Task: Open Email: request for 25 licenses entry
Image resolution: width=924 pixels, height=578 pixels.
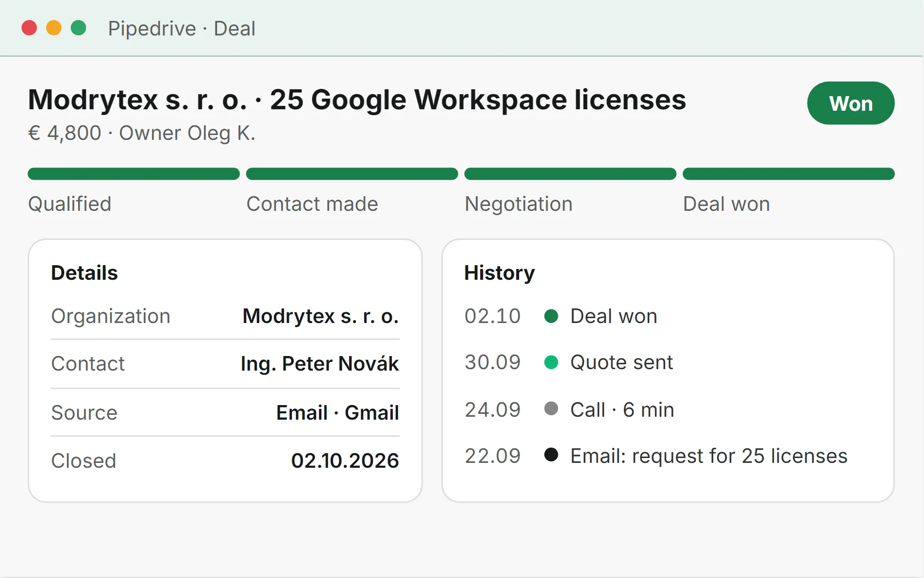Action: 709,456
